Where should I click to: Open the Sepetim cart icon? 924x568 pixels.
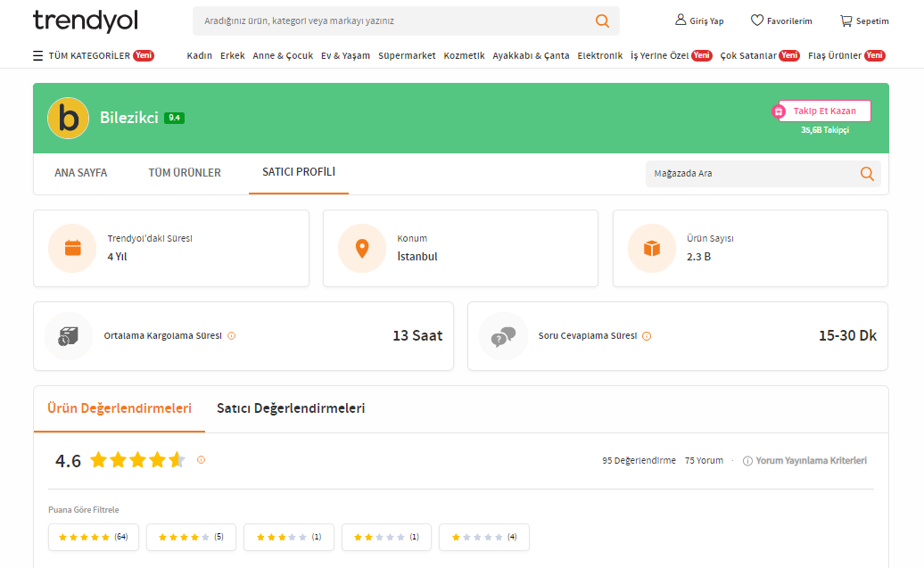846,21
